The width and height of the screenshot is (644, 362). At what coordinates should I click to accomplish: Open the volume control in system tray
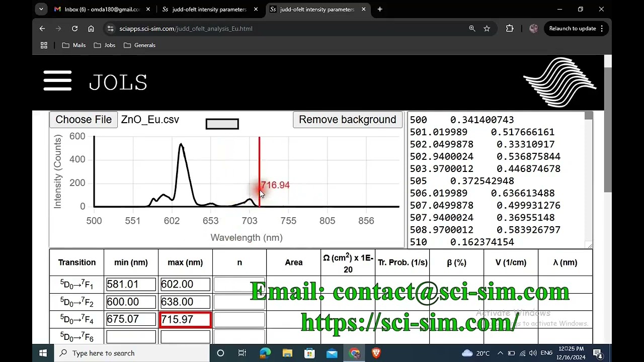click(533, 353)
